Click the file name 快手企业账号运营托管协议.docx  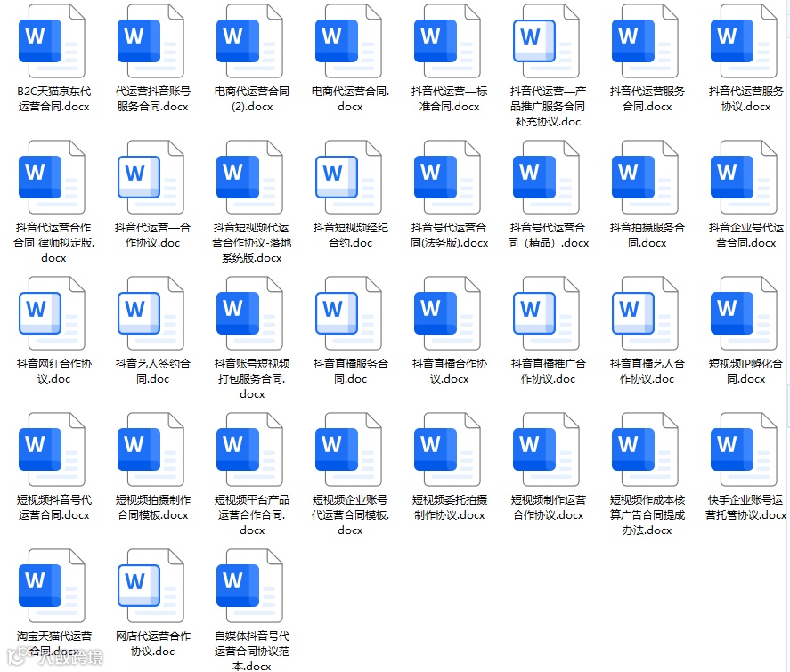coord(746,507)
